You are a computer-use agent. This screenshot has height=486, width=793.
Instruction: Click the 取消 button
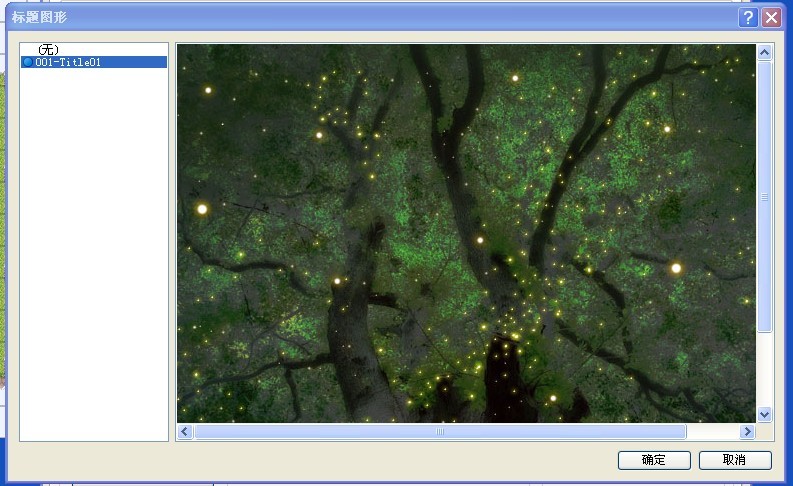pyautogui.click(x=735, y=460)
